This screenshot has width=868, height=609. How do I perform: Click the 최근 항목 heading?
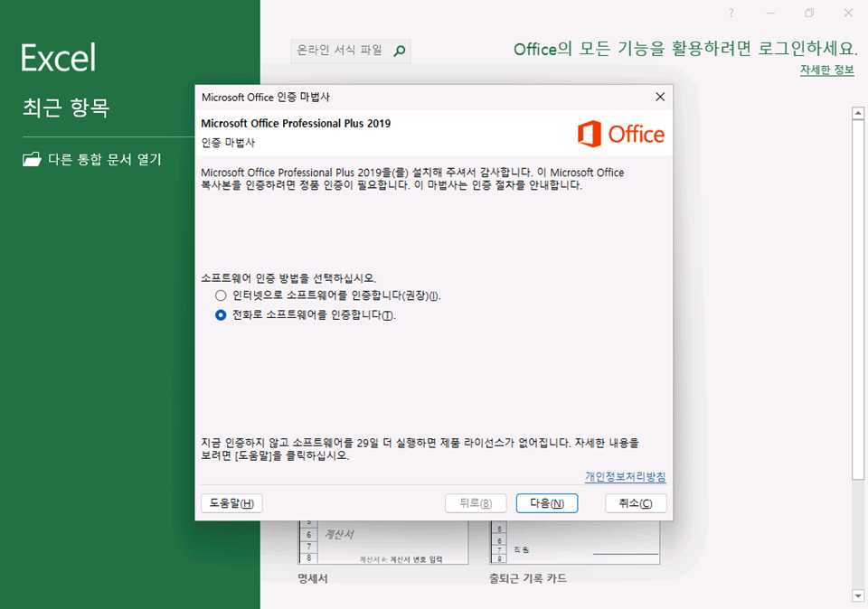(x=66, y=108)
